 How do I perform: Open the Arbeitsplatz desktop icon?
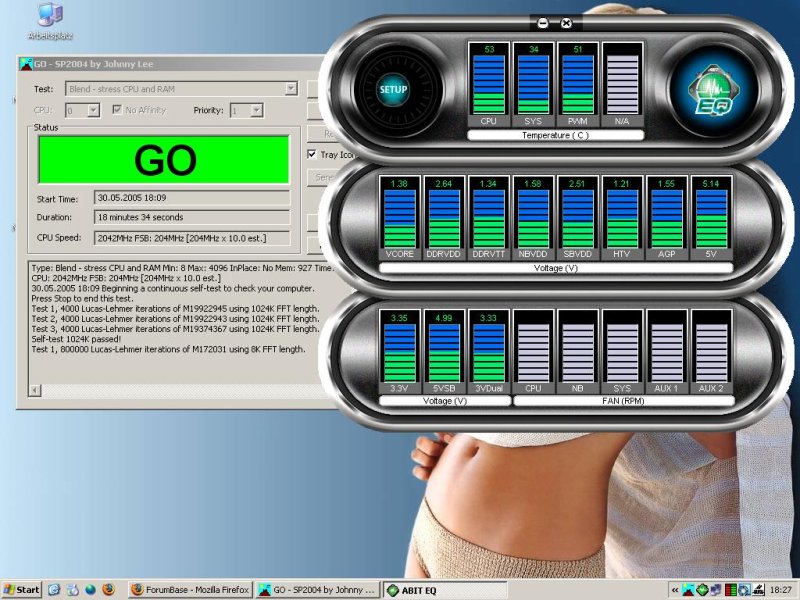pos(50,20)
